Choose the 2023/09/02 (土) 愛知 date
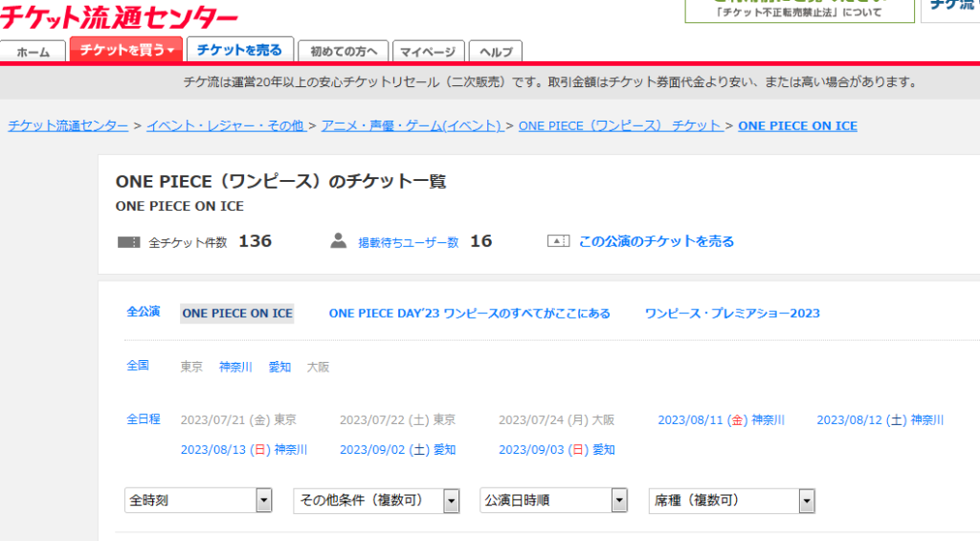This screenshot has height=541, width=980. point(397,450)
